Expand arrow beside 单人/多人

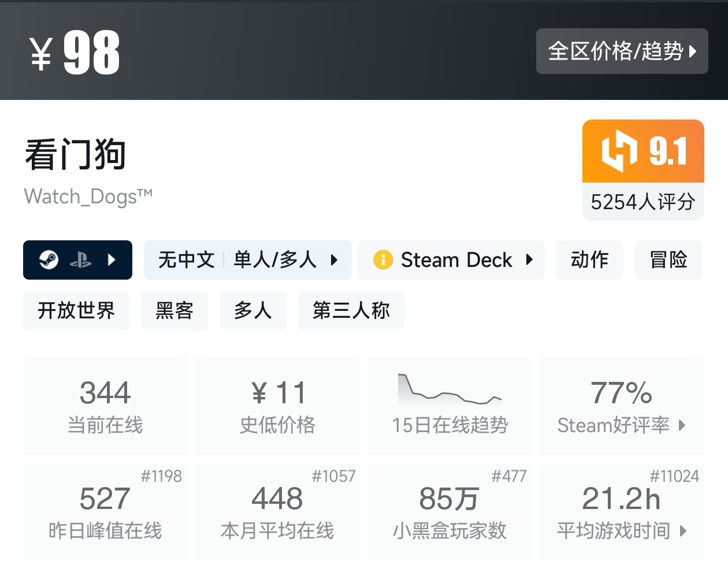pos(334,260)
